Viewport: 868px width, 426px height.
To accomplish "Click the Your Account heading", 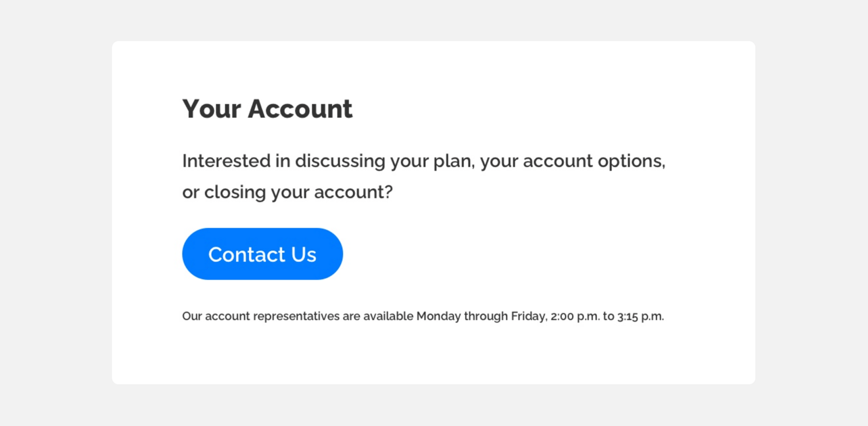I will click(267, 109).
